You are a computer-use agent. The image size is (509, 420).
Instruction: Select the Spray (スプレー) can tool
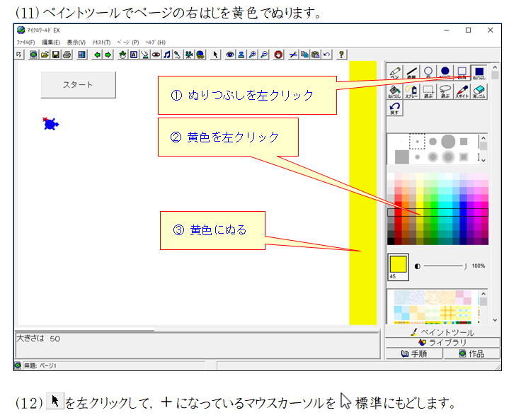pyautogui.click(x=411, y=91)
